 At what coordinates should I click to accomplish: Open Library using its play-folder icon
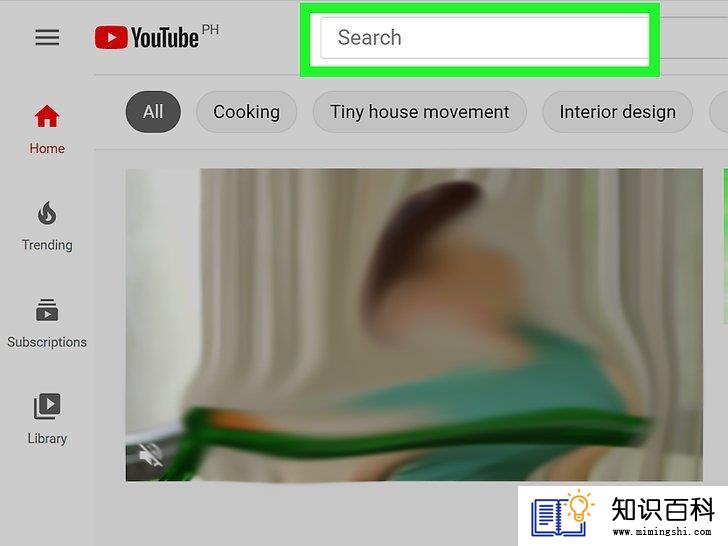[47, 407]
